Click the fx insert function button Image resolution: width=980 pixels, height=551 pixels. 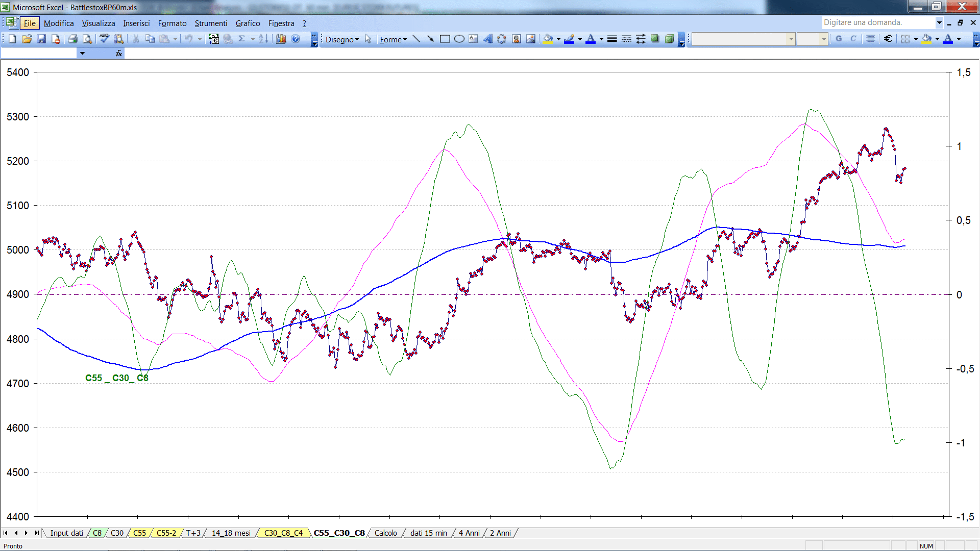pyautogui.click(x=119, y=53)
